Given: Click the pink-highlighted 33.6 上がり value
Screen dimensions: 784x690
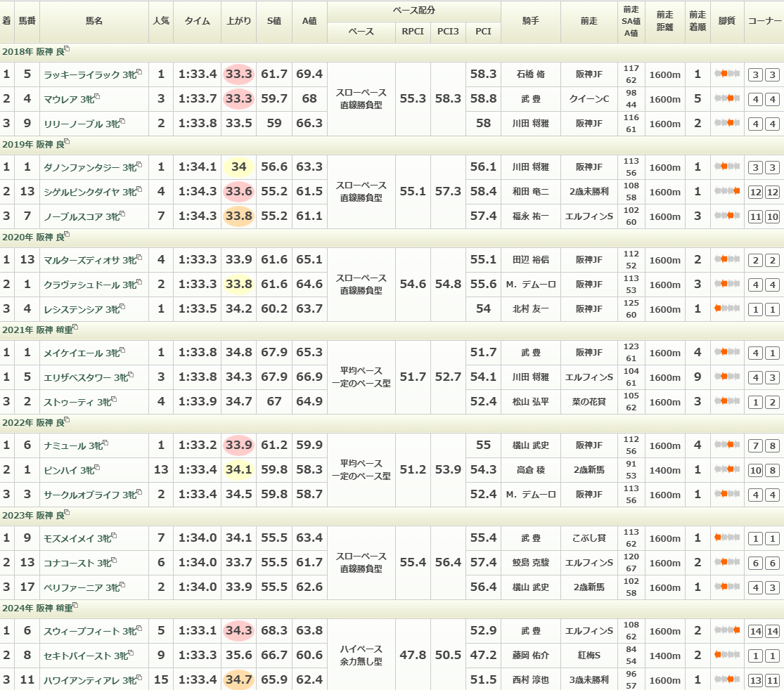Looking at the screenshot, I should 238,192.
